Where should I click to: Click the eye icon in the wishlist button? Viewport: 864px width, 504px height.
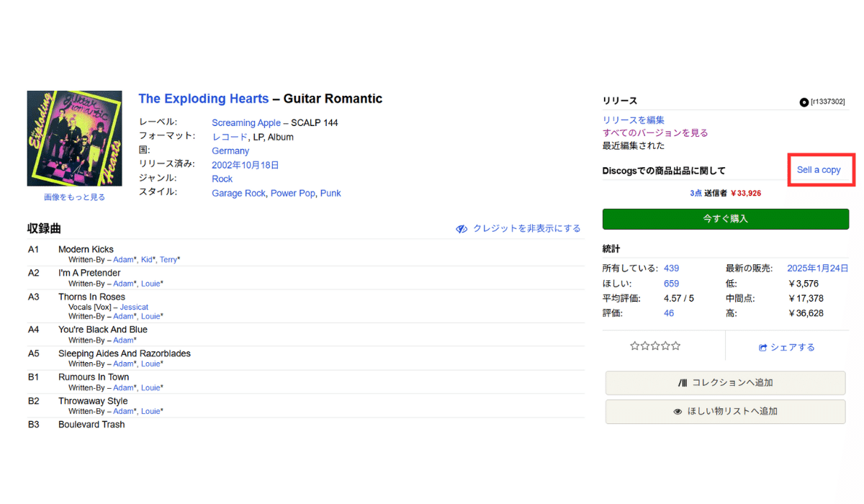[x=678, y=410]
